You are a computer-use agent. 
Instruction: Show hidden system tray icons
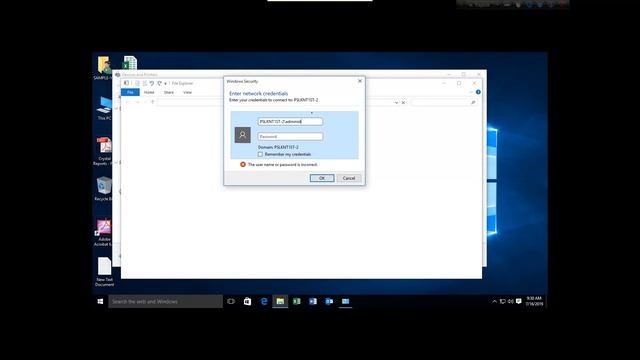tap(494, 302)
